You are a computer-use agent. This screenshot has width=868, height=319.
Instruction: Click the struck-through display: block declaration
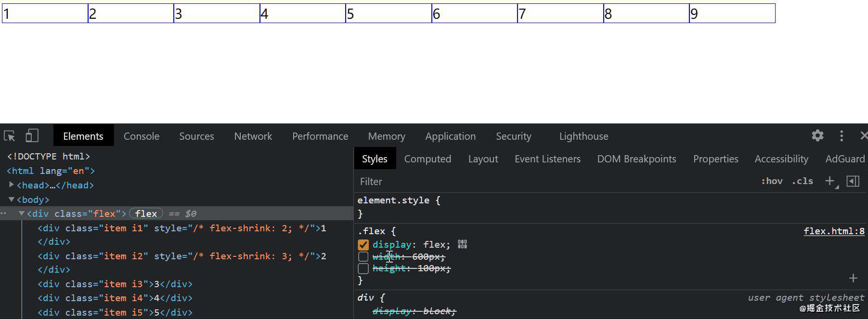click(x=414, y=311)
